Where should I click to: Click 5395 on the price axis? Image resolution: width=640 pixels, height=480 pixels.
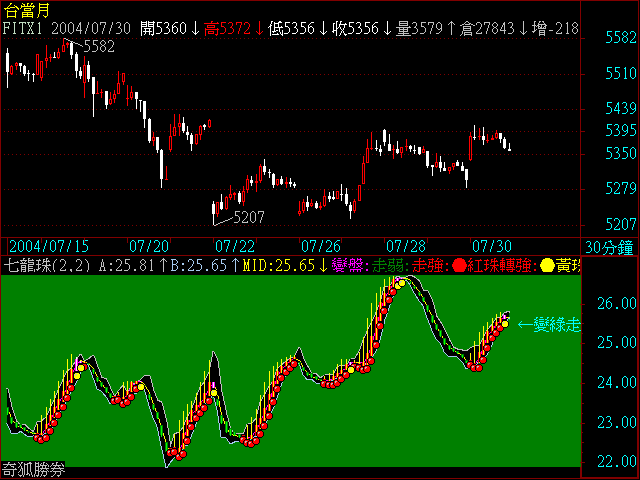(621, 131)
